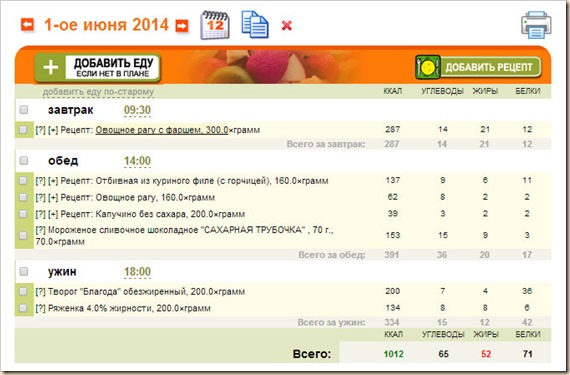Open the 'добавить еду по-старому' link

98,92
